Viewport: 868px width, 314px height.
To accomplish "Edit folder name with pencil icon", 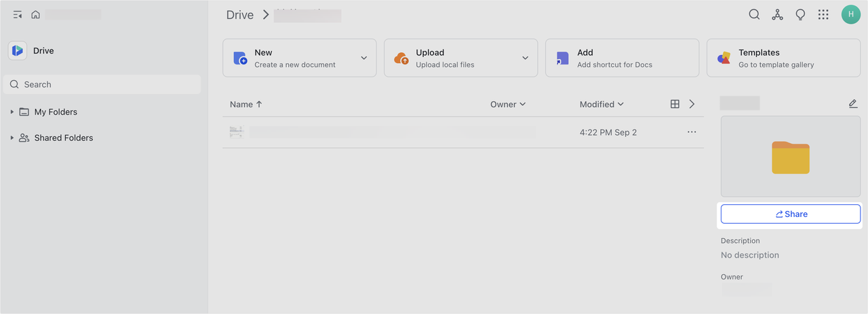I will (x=853, y=104).
